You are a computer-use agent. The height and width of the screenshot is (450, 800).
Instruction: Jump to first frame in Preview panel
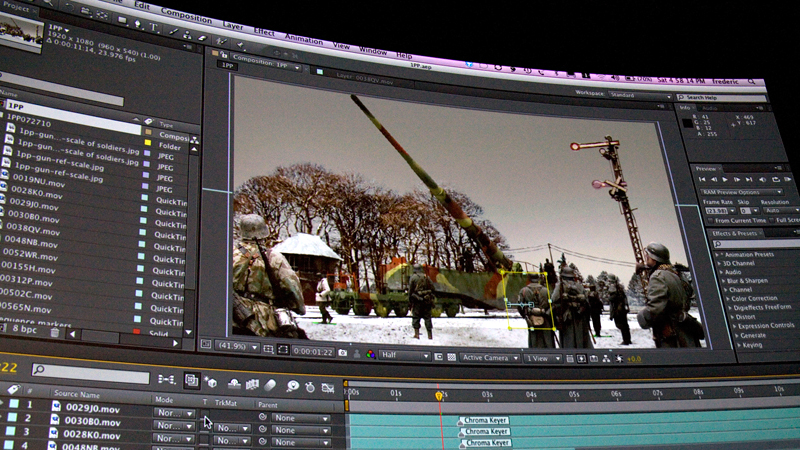tap(702, 179)
